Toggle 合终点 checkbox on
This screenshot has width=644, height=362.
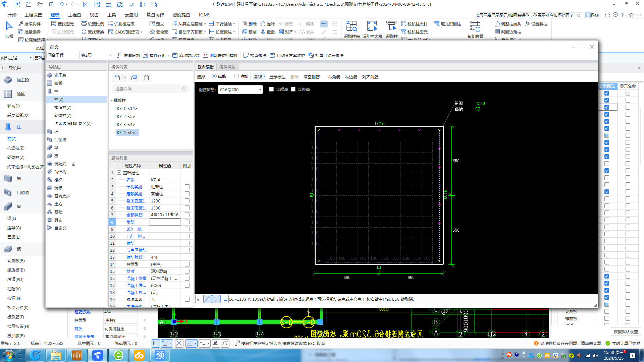tap(293, 89)
